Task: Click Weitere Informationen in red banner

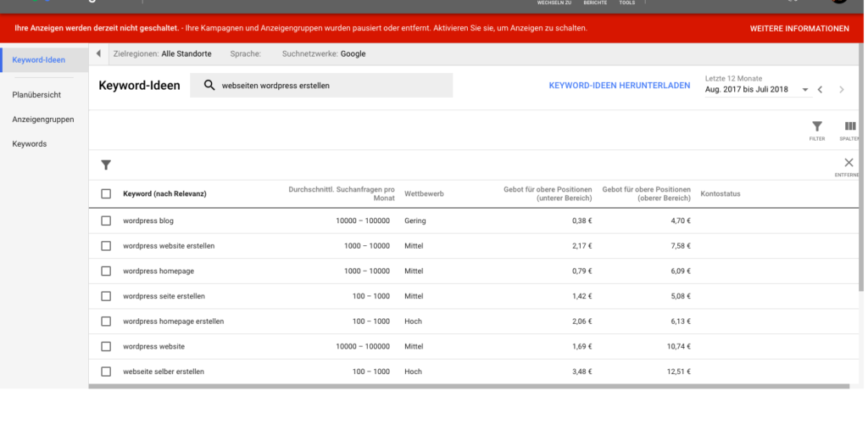Action: (x=799, y=29)
